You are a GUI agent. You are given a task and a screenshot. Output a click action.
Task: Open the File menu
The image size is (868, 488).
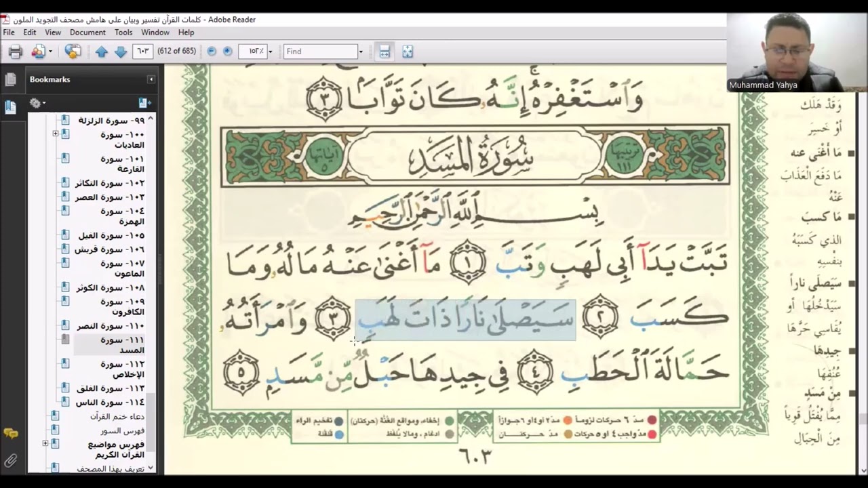pyautogui.click(x=9, y=33)
